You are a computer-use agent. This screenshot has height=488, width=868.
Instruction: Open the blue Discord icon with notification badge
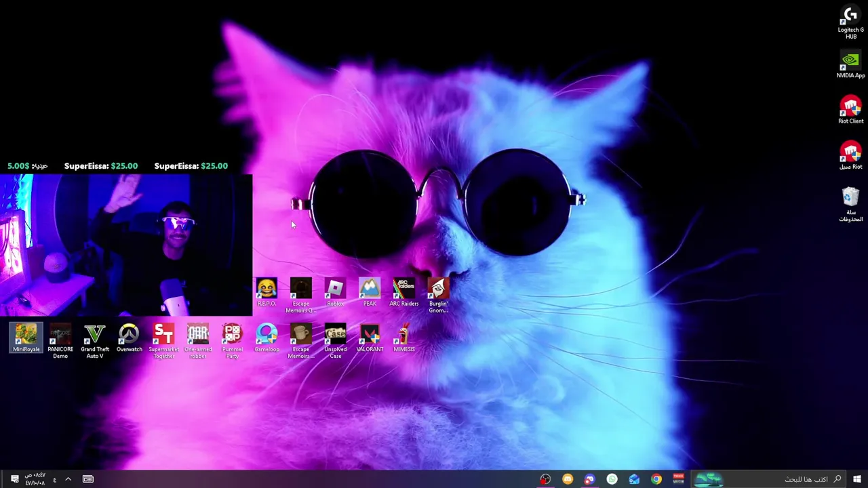pyautogui.click(x=590, y=479)
